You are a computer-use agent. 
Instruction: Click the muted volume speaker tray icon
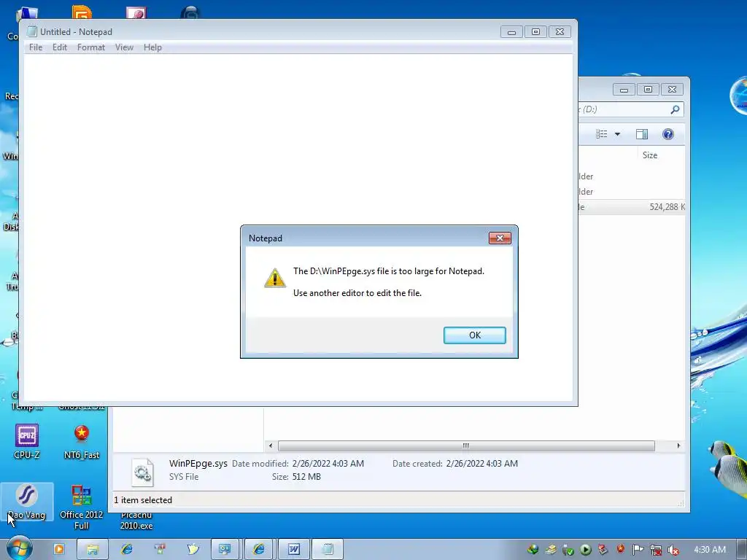point(673,550)
